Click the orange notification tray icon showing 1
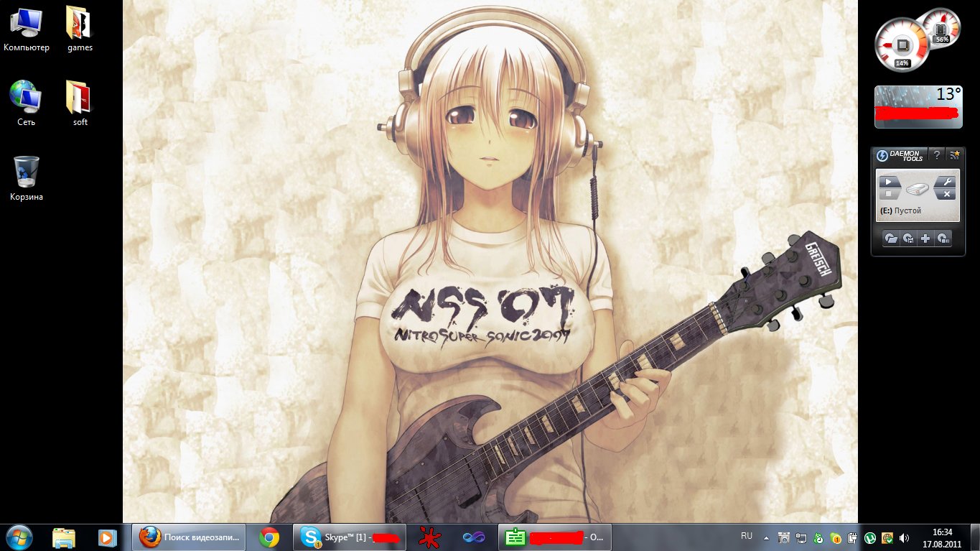 [836, 537]
